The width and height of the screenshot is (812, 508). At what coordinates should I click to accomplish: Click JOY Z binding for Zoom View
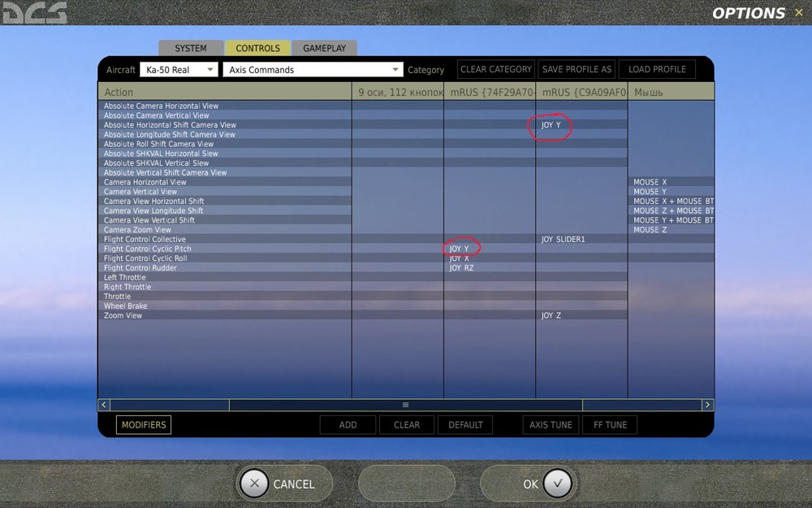(581, 315)
